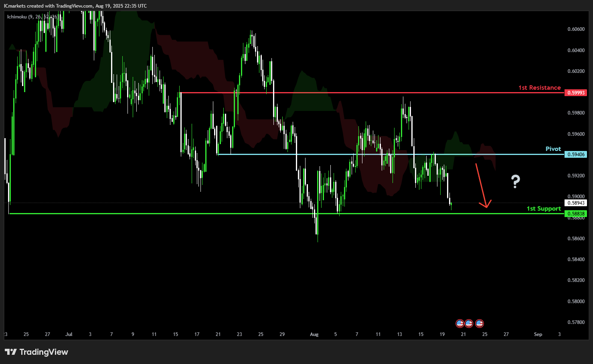Screen dimensions: 593x364
Task: Click the 'Pivot' label on the chart
Action: pos(553,149)
